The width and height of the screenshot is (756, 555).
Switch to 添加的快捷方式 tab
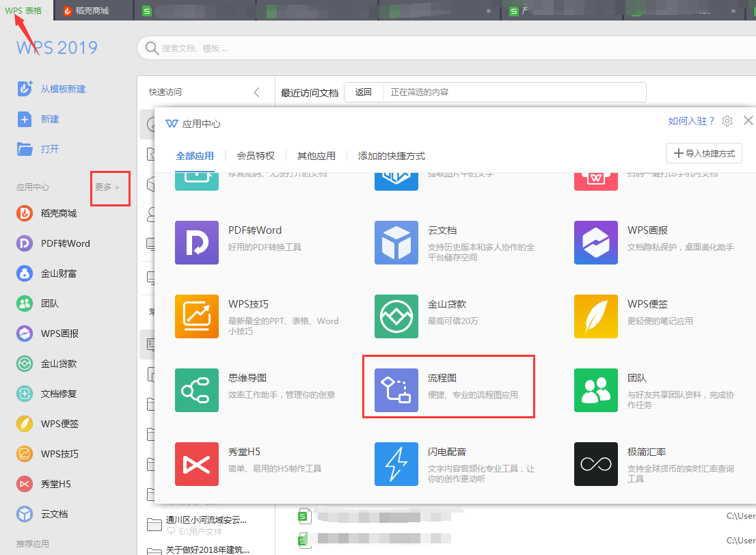(392, 156)
